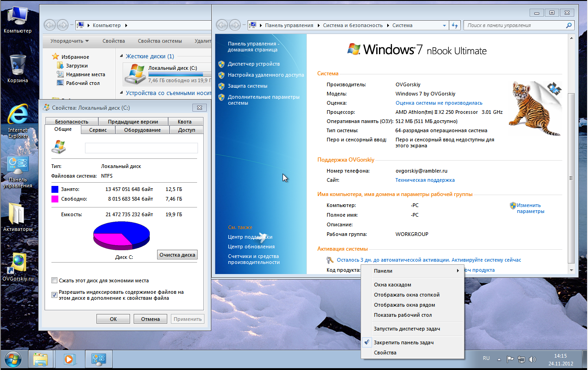Open the media player taskbar icon

pyautogui.click(x=69, y=359)
